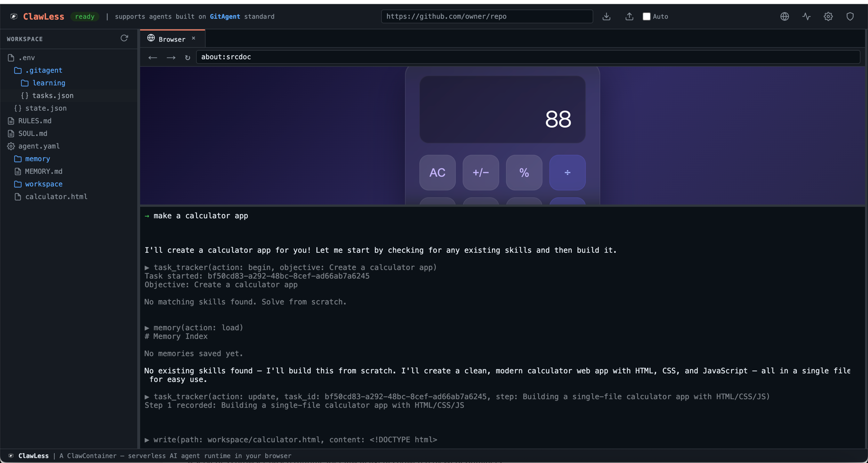Click the browser back arrow

(152, 57)
